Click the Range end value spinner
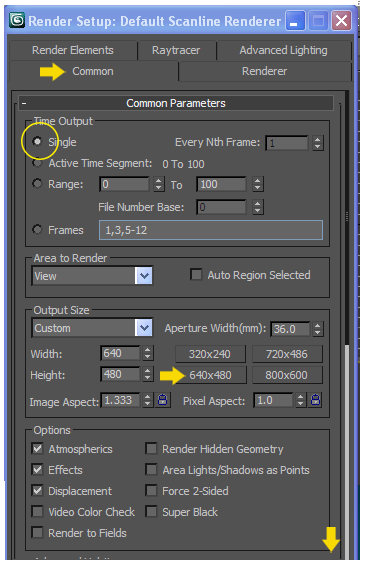 pyautogui.click(x=257, y=184)
